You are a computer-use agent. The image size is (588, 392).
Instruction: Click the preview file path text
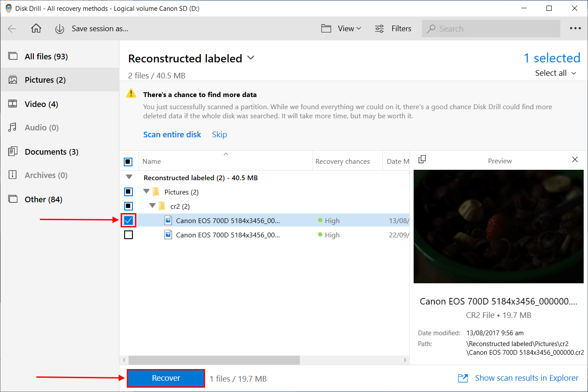pyautogui.click(x=525, y=348)
